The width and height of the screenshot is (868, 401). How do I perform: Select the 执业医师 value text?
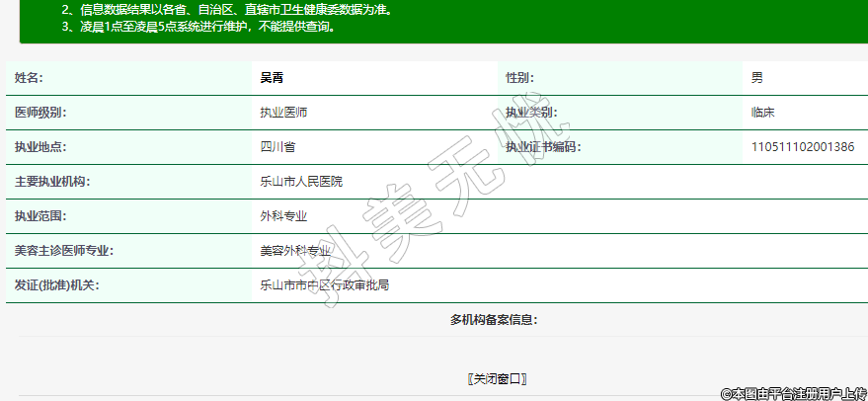click(283, 113)
